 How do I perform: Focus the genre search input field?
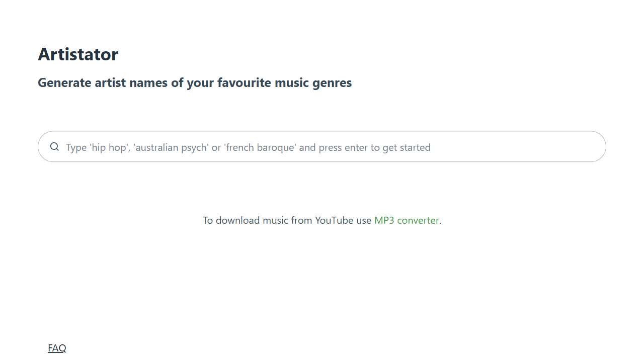pyautogui.click(x=322, y=147)
